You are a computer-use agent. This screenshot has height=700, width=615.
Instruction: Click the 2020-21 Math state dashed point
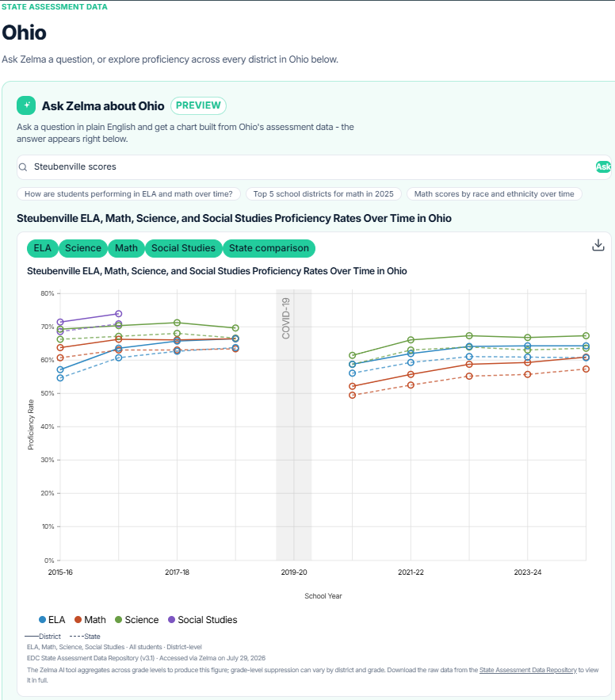(x=353, y=395)
